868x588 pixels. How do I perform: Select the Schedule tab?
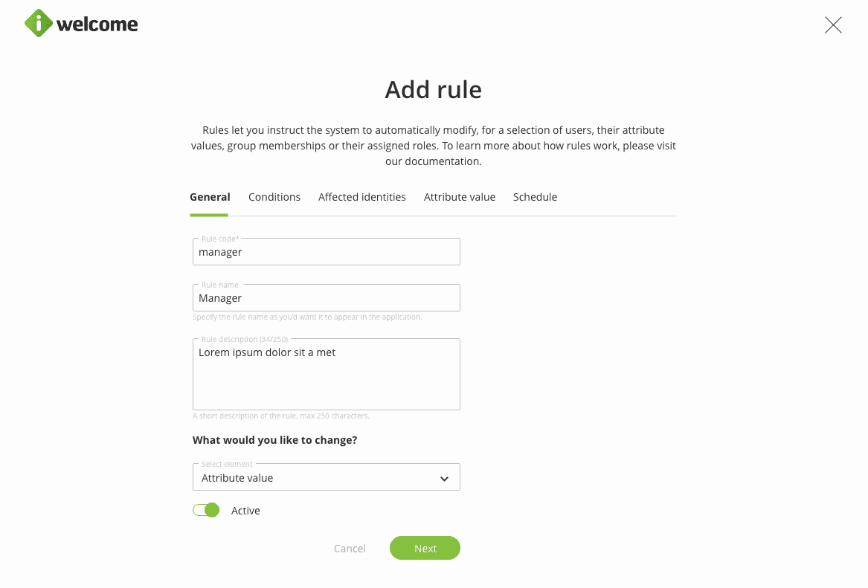535,197
